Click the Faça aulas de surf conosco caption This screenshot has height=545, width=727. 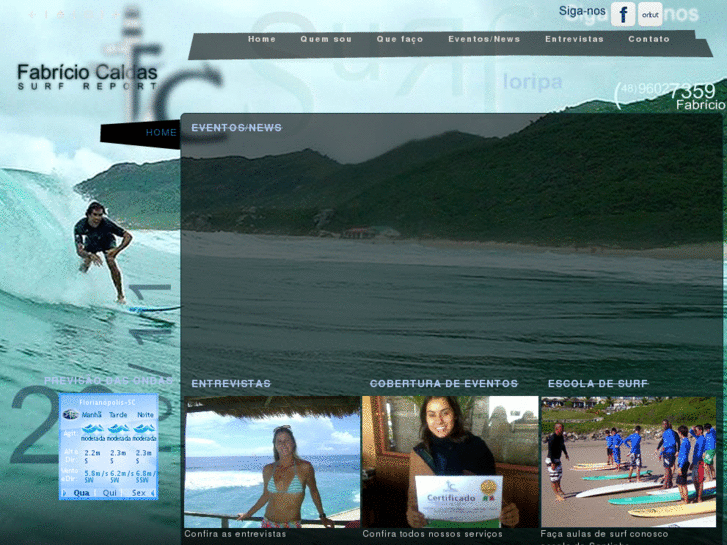pyautogui.click(x=604, y=534)
